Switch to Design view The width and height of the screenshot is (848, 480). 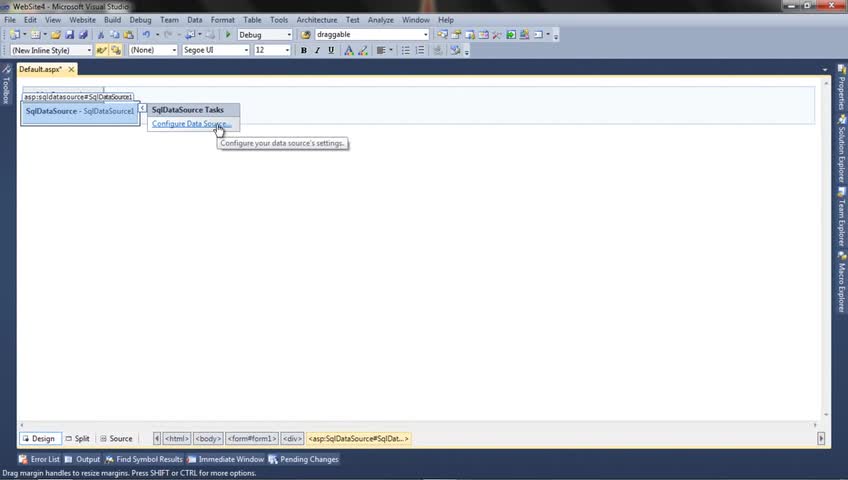point(40,438)
